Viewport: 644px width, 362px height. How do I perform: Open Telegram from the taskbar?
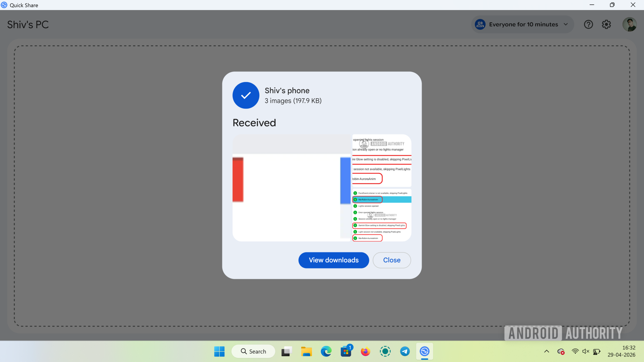(405, 351)
